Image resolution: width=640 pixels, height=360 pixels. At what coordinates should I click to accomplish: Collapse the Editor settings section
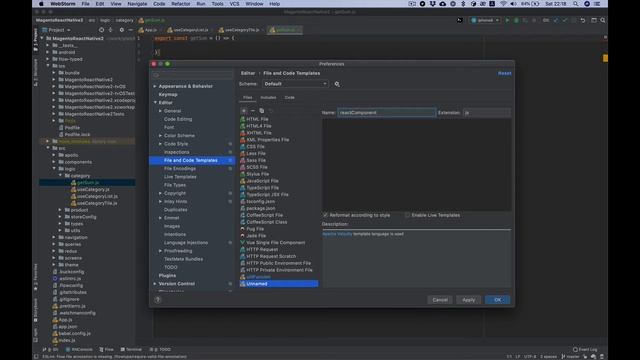point(155,102)
